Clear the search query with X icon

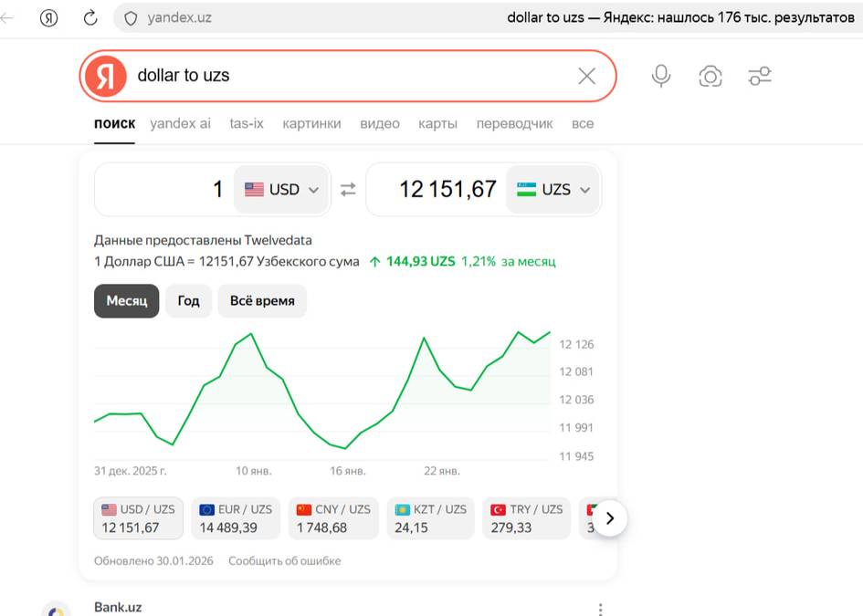coord(586,76)
